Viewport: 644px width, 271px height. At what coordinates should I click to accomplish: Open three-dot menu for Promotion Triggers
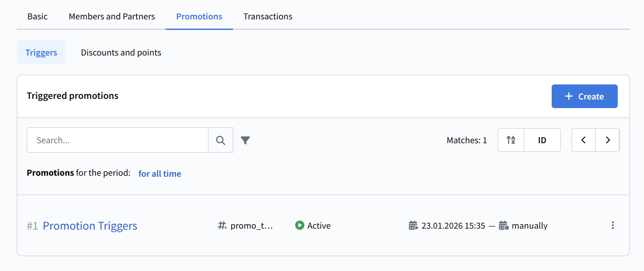tap(612, 225)
